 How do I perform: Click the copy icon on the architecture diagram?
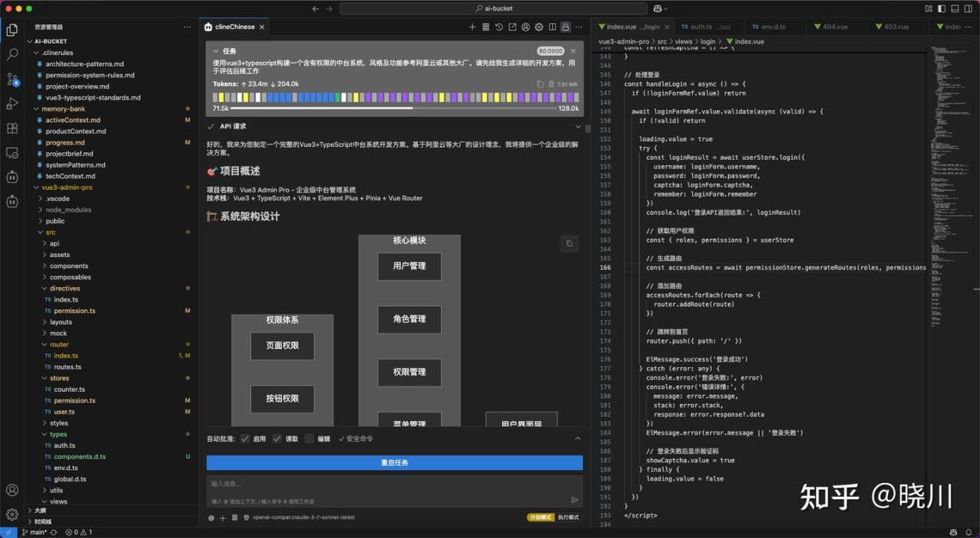point(569,244)
